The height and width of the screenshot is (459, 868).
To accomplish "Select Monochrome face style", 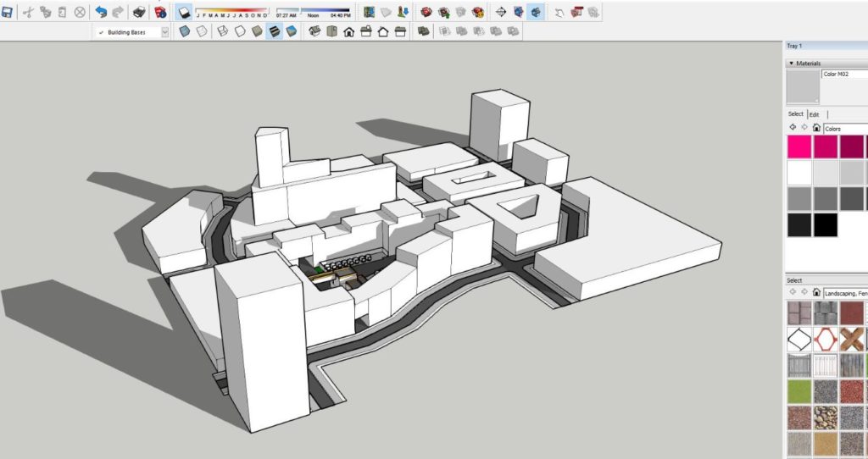I will coord(292,31).
